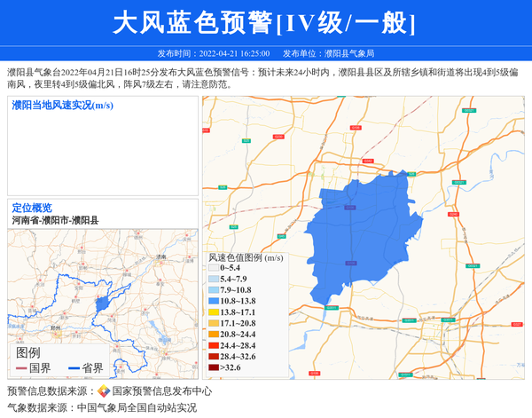Screen dimensions: 532x418
Task: Click the 濮阳当地风速实况(m/s) panel heading
Action: [62, 106]
